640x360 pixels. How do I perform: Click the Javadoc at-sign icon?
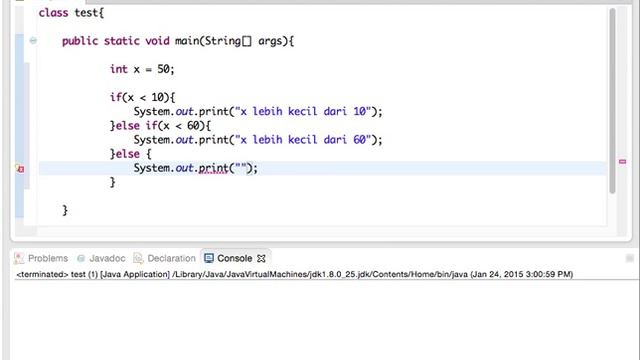pos(81,258)
